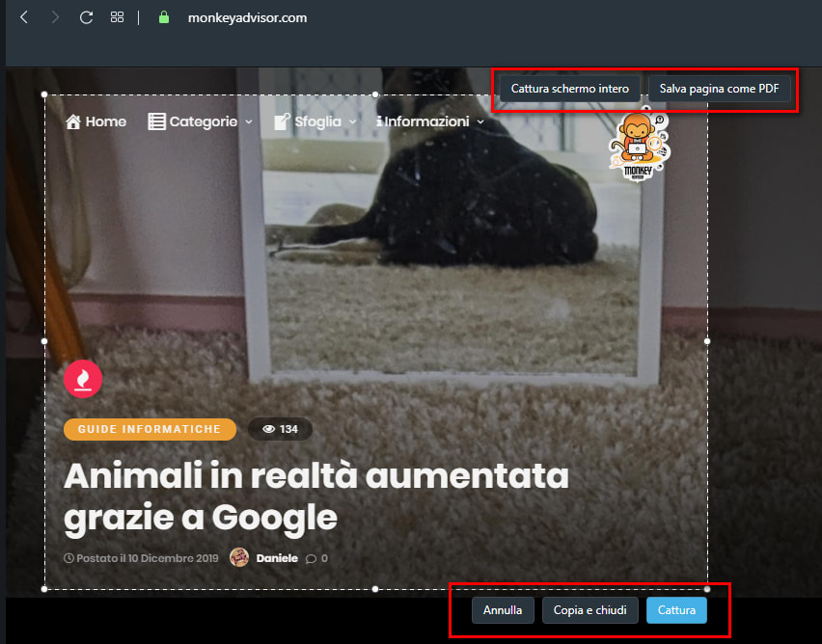Click the eye icon view counter 134
822x644 pixels.
[281, 429]
